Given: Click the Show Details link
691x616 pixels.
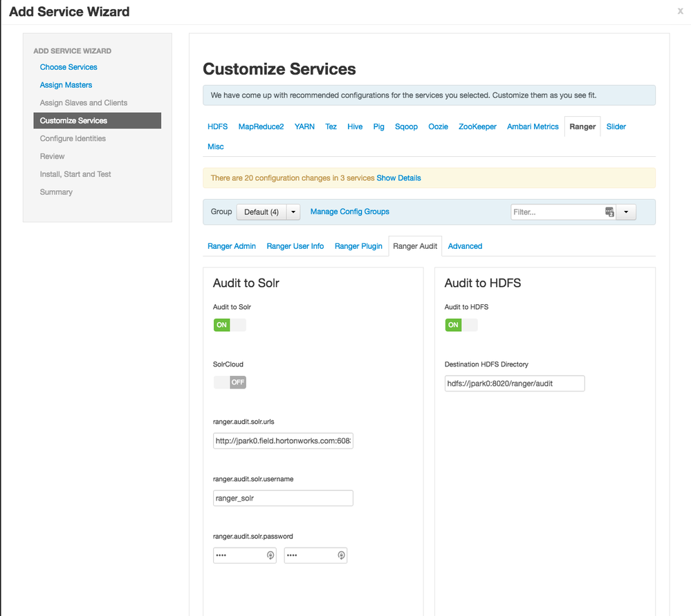Looking at the screenshot, I should click(x=398, y=178).
